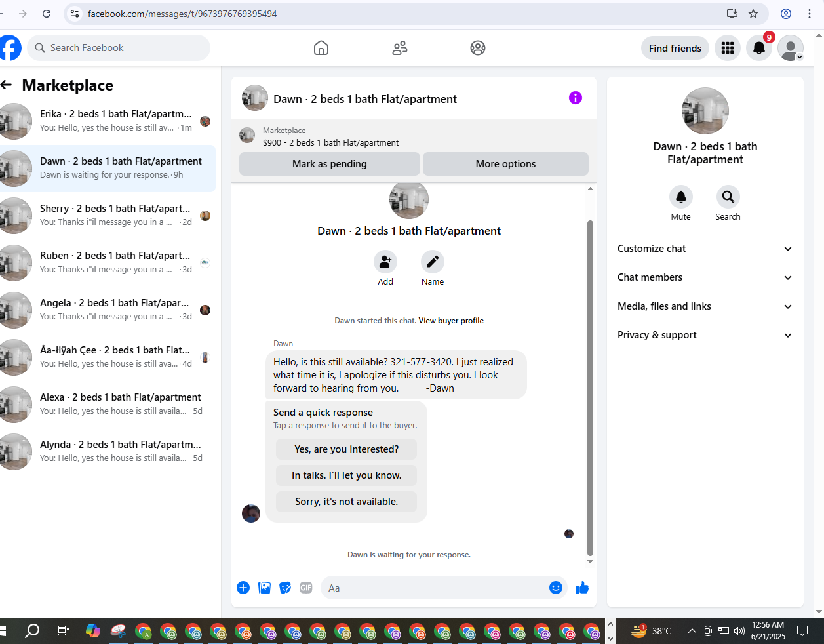This screenshot has height=644, width=824.
Task: Expand Customize chat section
Action: point(705,249)
